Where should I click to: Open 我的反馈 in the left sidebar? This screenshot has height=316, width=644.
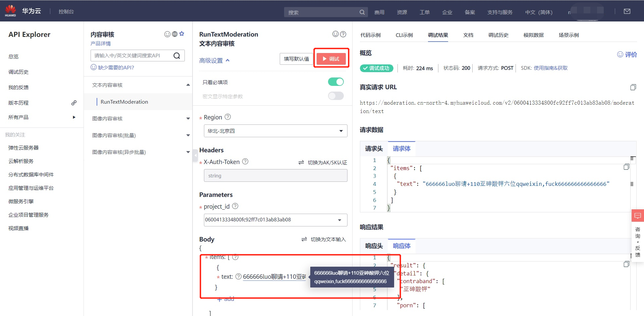click(18, 87)
